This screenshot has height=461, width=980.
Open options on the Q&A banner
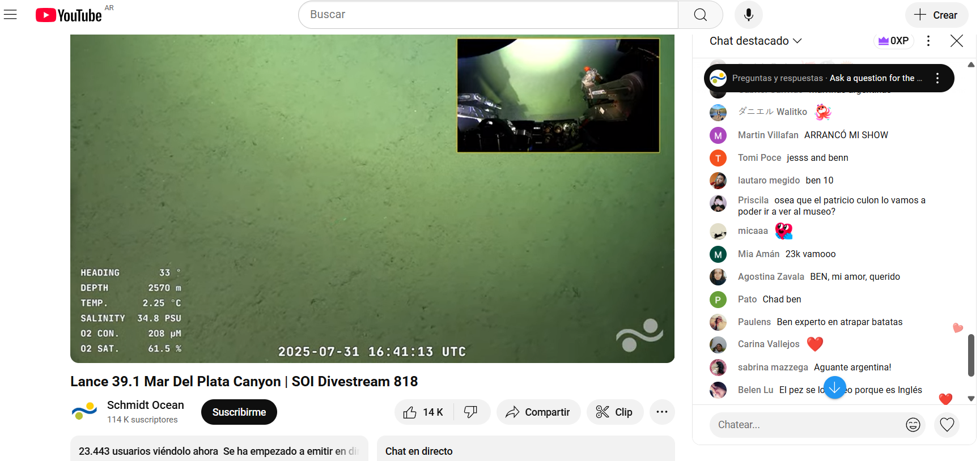point(937,78)
